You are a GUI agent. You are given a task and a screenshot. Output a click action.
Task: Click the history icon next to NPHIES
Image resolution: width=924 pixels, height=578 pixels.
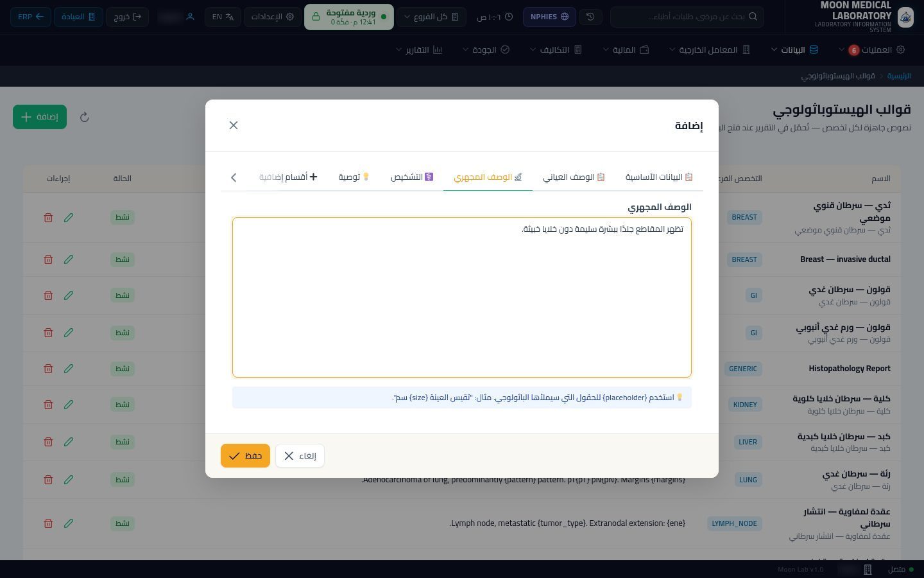click(591, 17)
